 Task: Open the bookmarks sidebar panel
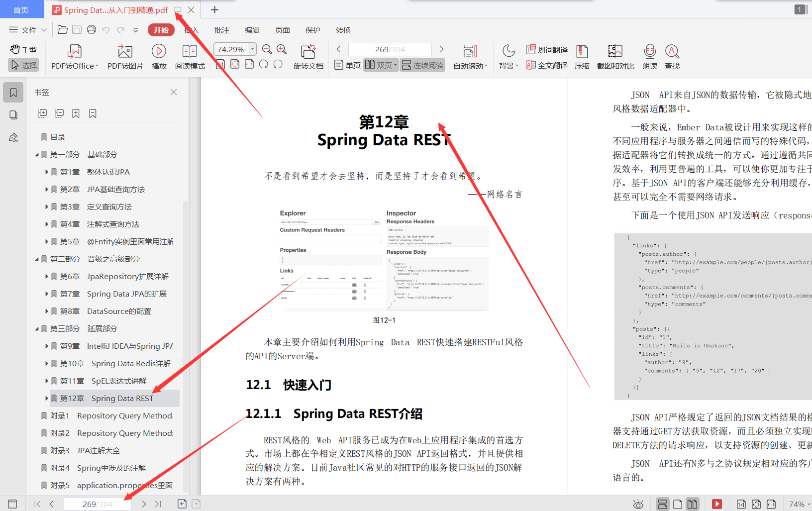13,93
